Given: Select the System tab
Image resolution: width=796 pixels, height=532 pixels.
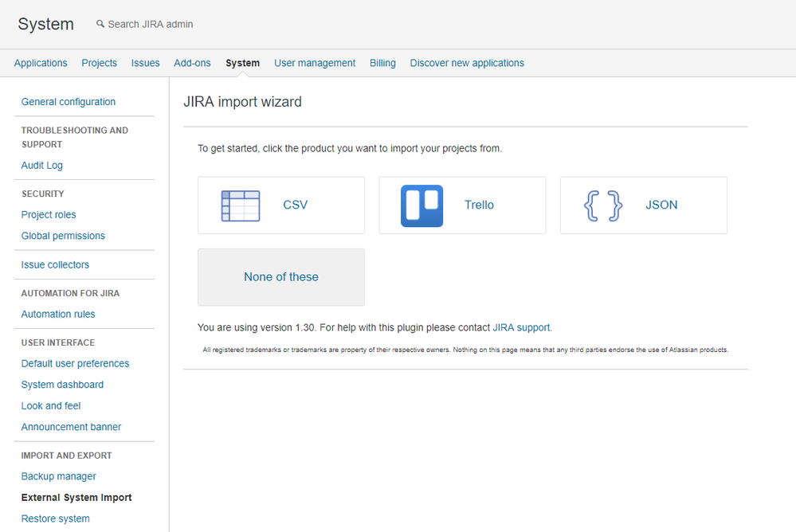Looking at the screenshot, I should [243, 63].
